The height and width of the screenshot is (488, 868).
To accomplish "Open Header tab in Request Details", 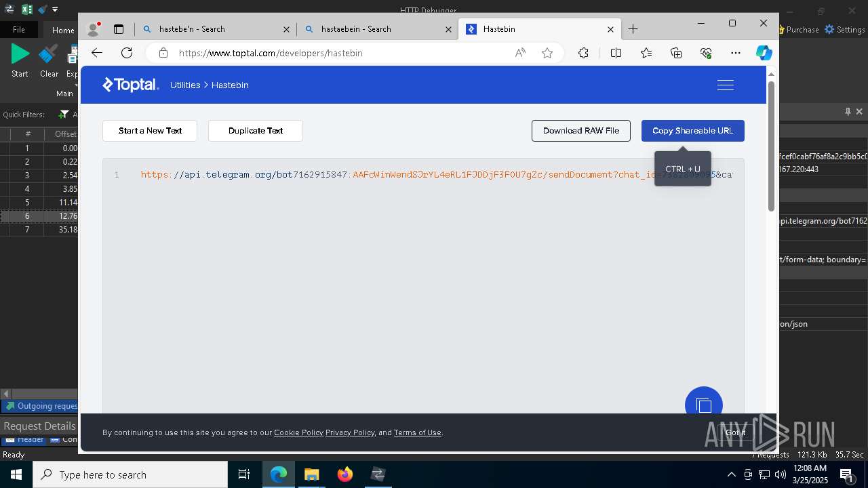I will click(x=24, y=440).
